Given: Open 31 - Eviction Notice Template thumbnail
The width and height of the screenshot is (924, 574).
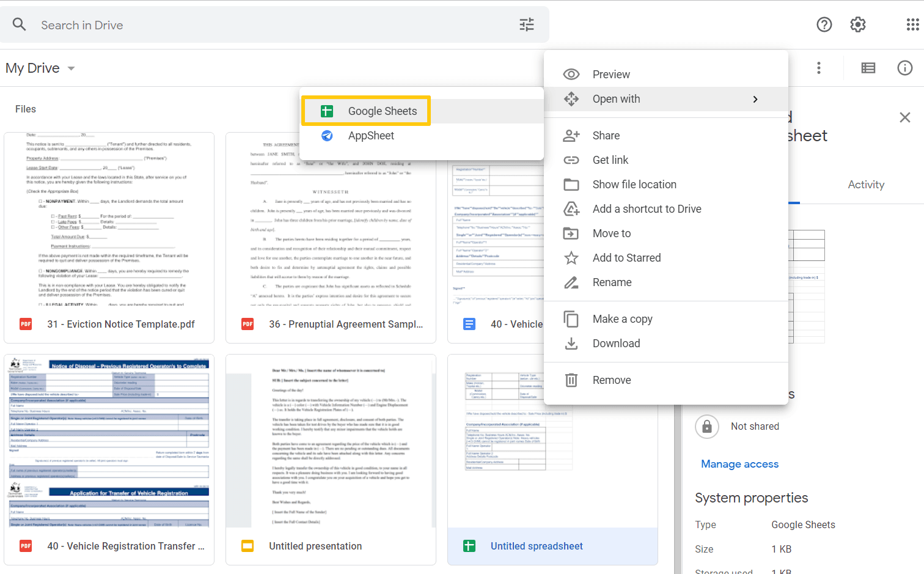Looking at the screenshot, I should click(109, 219).
